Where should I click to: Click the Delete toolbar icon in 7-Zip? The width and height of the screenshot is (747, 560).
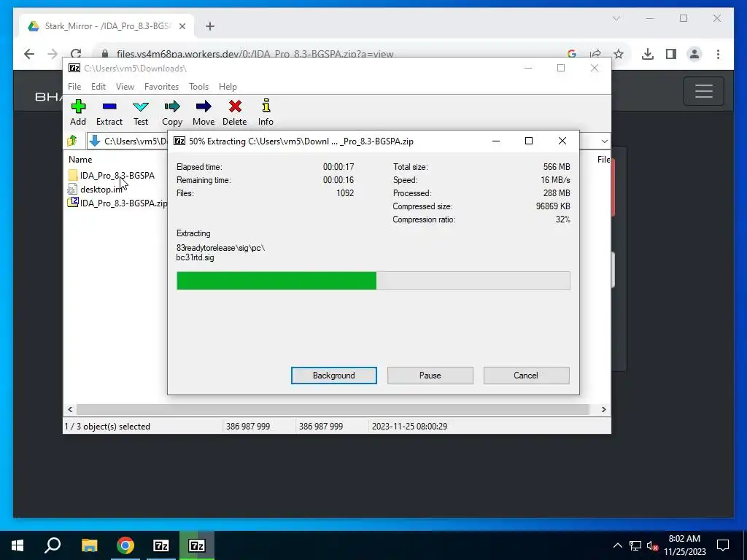pos(235,112)
